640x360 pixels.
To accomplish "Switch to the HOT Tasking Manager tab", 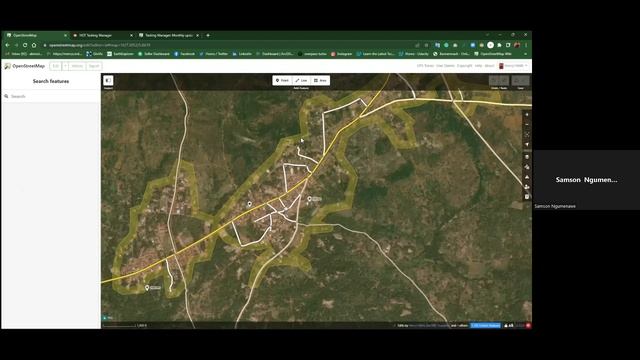I will (102, 36).
